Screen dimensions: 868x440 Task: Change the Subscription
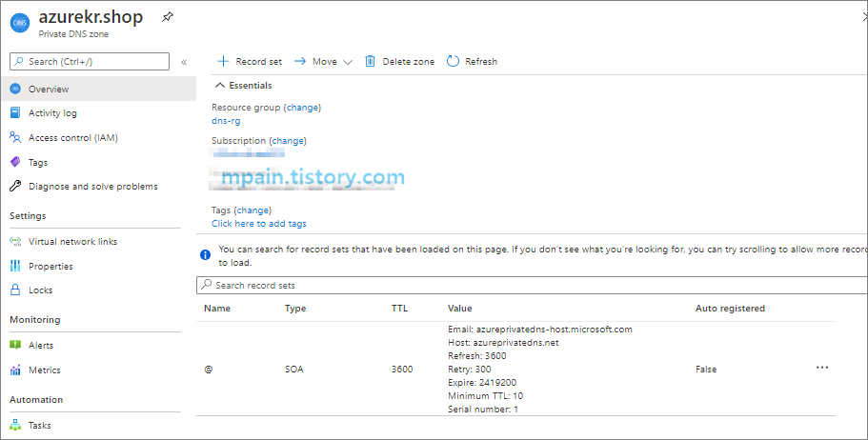tap(288, 141)
